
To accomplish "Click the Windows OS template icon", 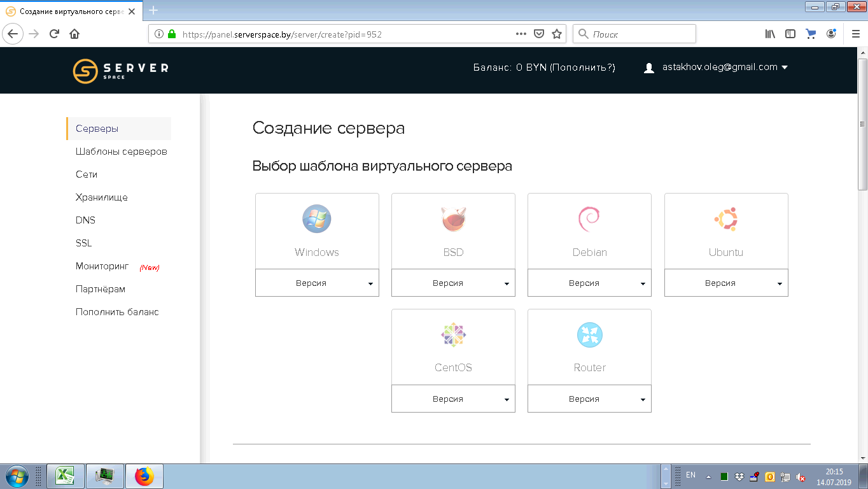I will point(316,219).
